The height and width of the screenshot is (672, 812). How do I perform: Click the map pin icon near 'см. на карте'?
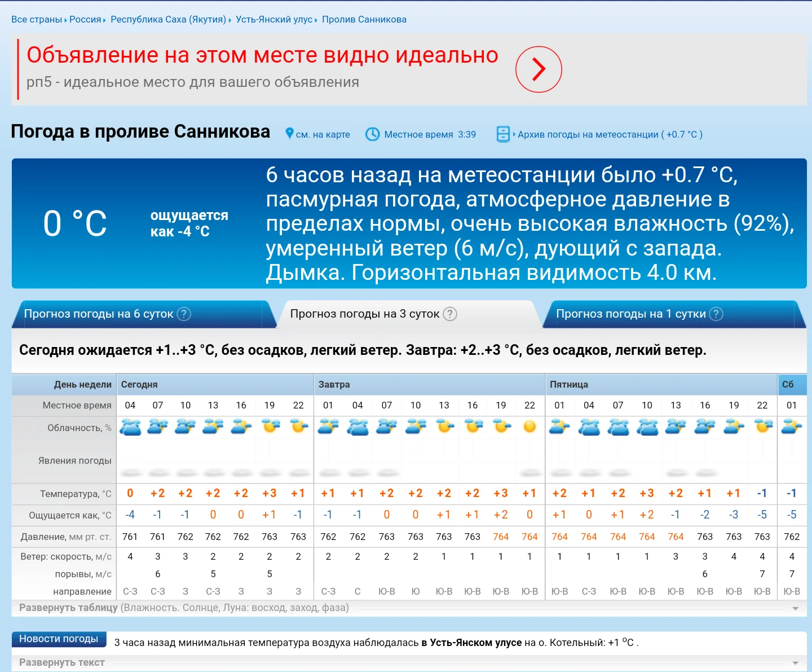pos(289,134)
